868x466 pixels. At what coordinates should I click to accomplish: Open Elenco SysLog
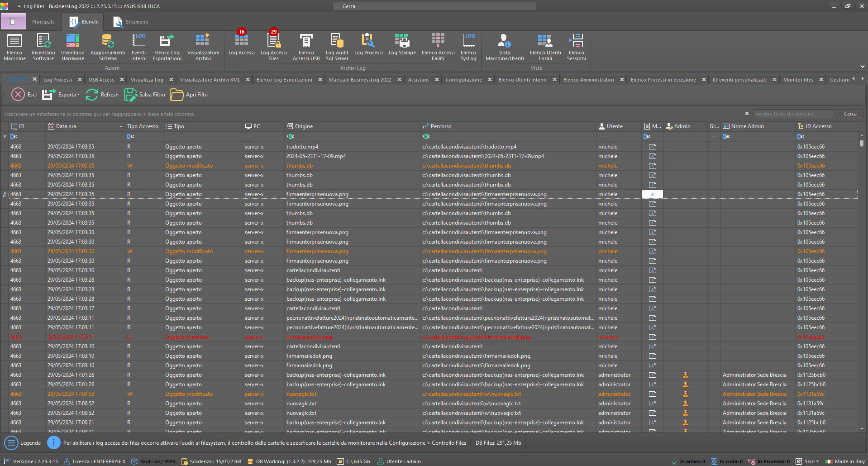468,46
